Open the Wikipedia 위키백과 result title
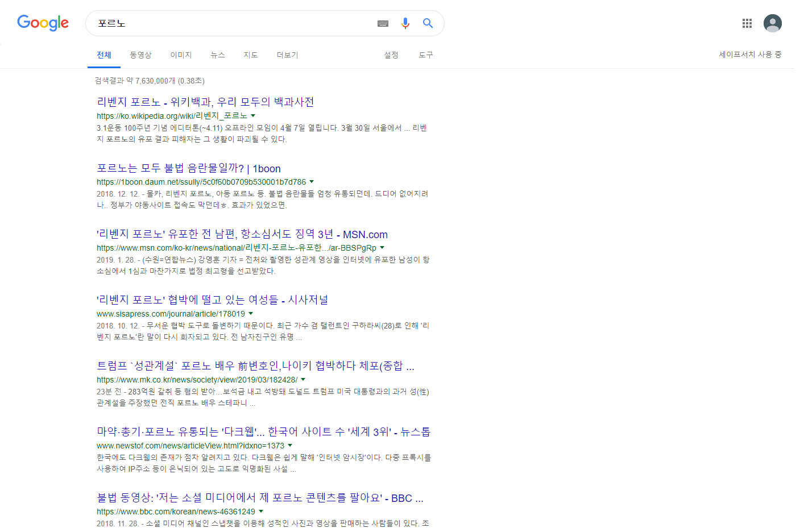808x532 pixels. point(205,102)
